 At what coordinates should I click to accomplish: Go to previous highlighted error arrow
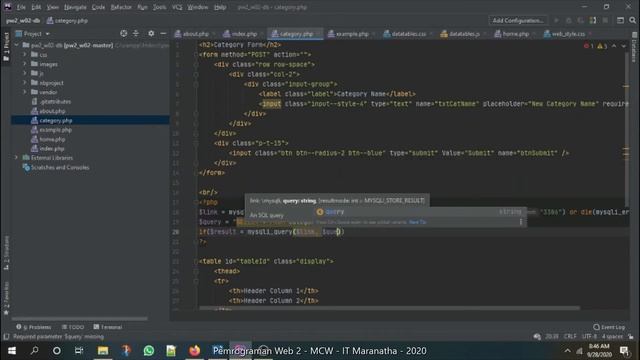[614, 46]
